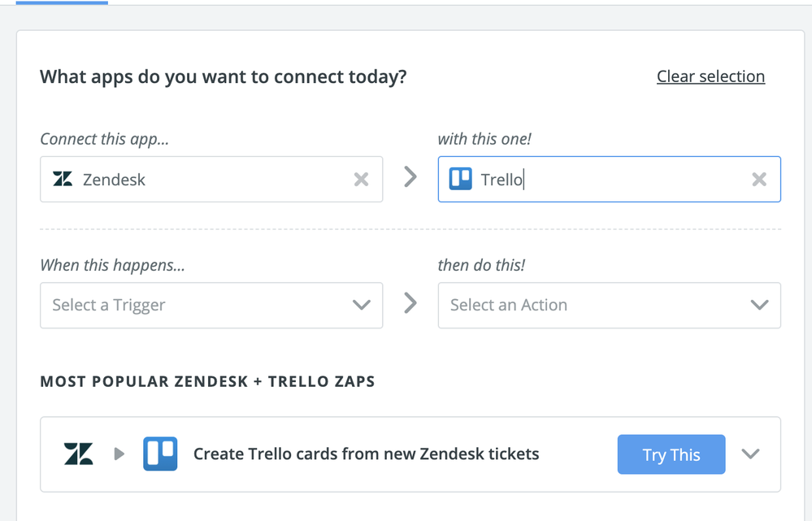Click the Zendesk logo in the first app field

pos(63,179)
